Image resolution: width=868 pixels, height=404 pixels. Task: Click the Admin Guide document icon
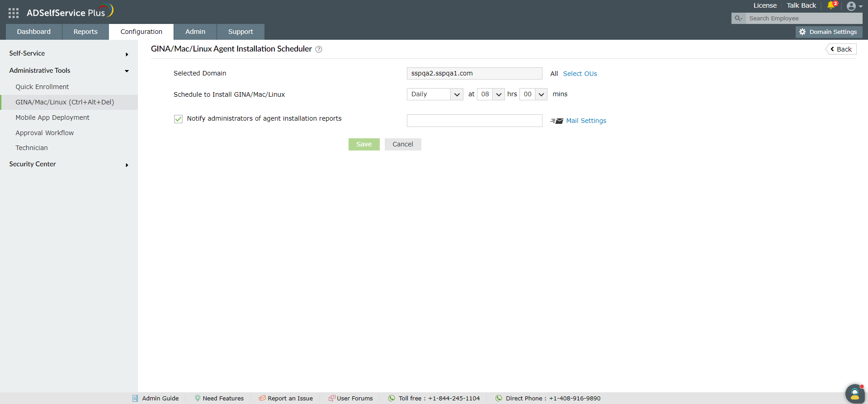135,398
